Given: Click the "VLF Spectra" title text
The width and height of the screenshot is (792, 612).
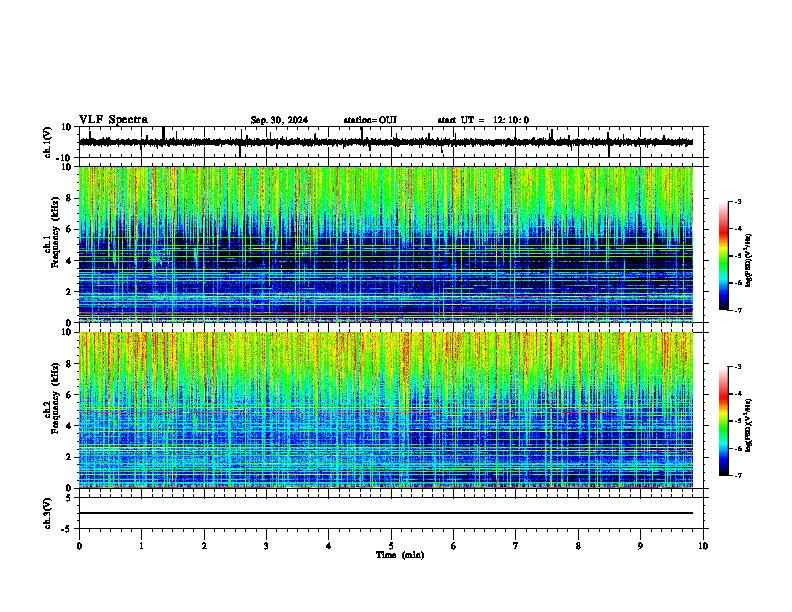Looking at the screenshot, I should click(x=113, y=120).
